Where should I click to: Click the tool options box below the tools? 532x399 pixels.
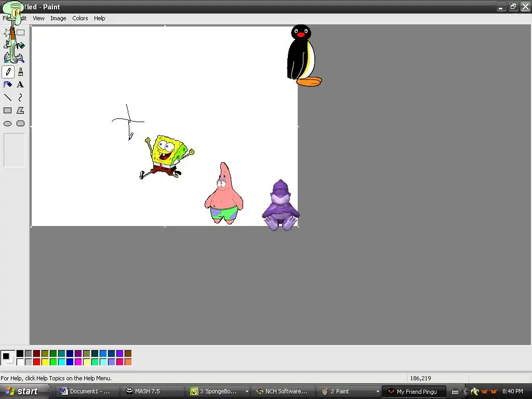(14, 150)
